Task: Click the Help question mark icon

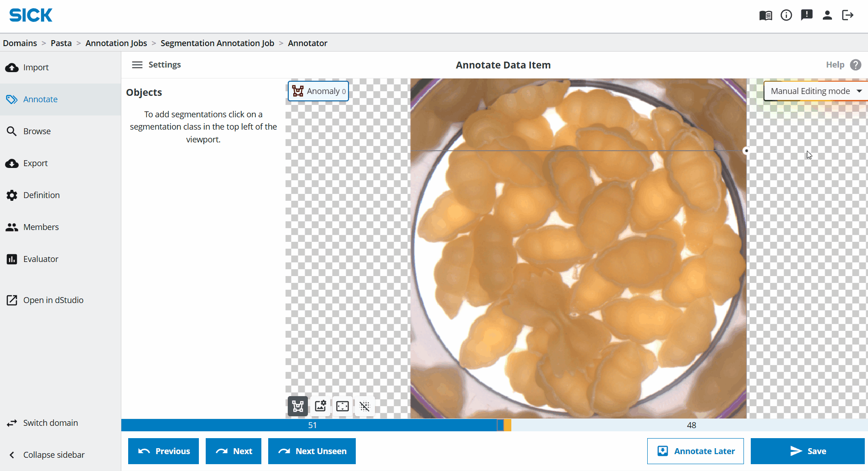Action: click(856, 65)
